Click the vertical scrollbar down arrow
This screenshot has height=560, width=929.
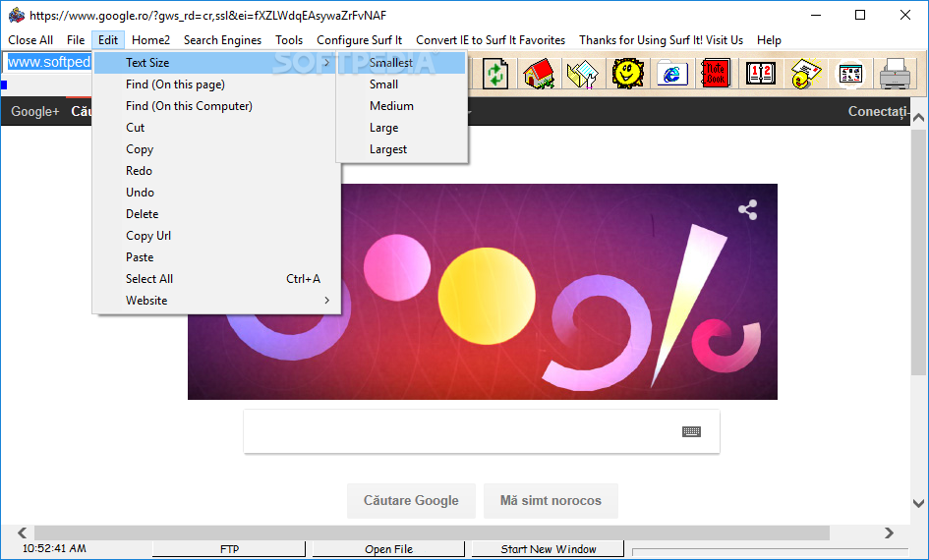coord(918,503)
